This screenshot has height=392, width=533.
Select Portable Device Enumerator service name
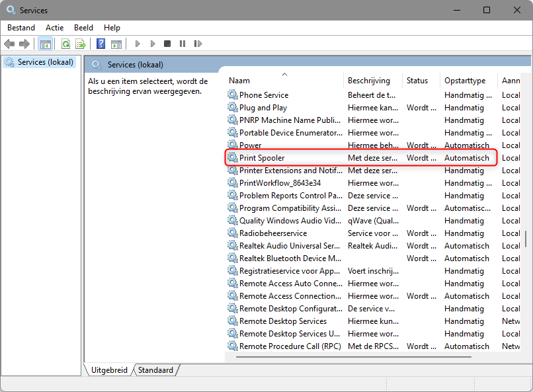point(290,132)
